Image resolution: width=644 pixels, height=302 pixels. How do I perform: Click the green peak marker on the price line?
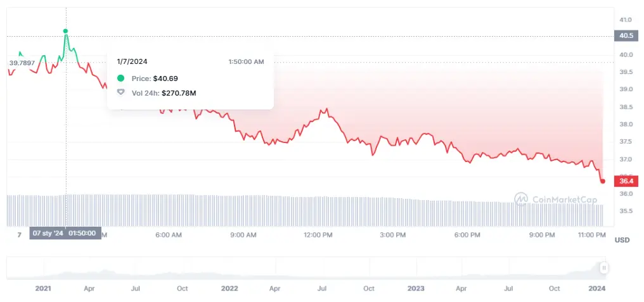66,31
